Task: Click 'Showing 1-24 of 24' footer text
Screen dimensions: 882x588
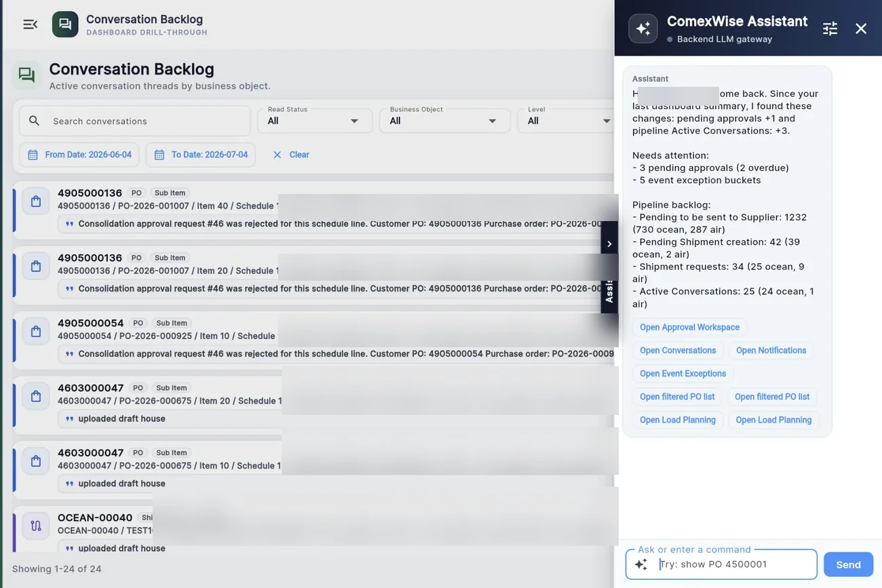Action: 56,568
